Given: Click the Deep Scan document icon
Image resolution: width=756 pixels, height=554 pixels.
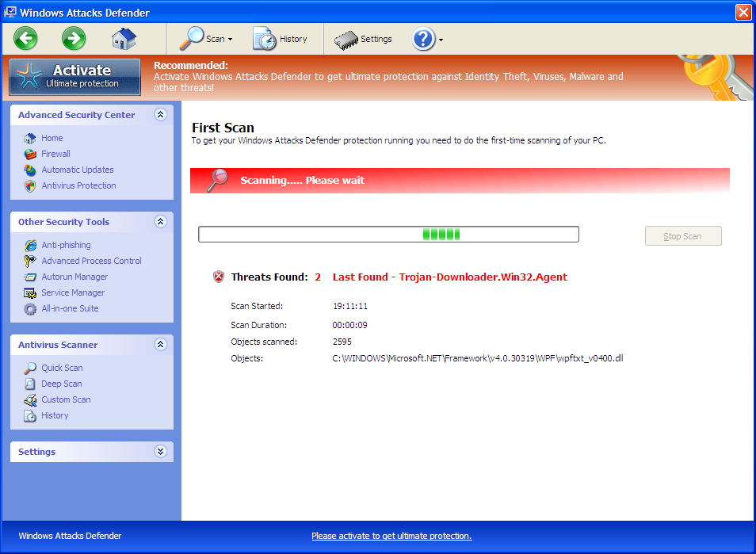Looking at the screenshot, I should pyautogui.click(x=30, y=384).
